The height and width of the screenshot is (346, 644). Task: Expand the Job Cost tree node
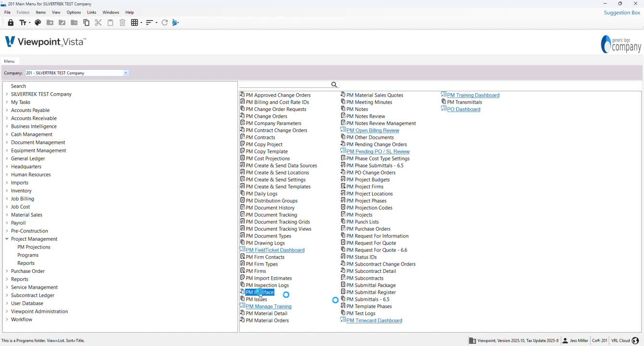[7, 207]
